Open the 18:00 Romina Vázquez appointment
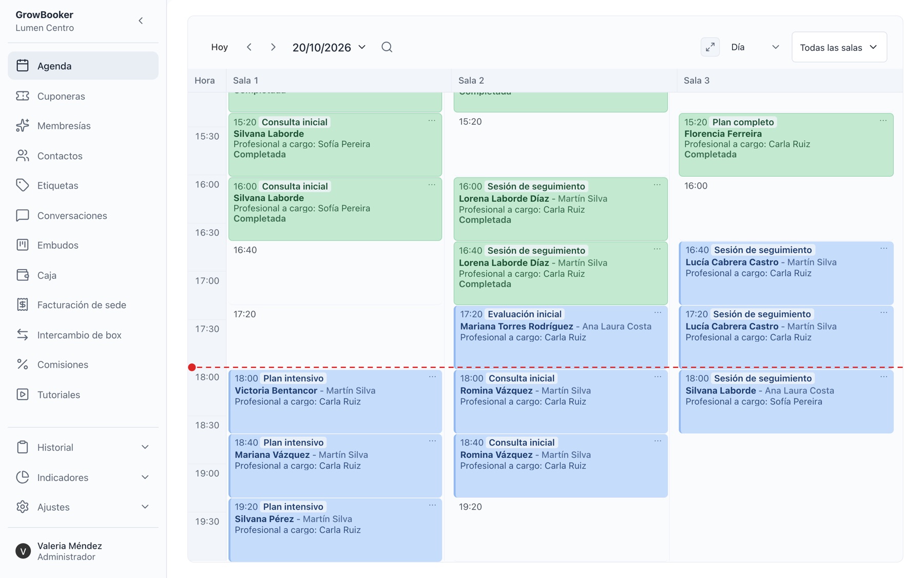Image resolution: width=924 pixels, height=578 pixels. click(x=561, y=401)
